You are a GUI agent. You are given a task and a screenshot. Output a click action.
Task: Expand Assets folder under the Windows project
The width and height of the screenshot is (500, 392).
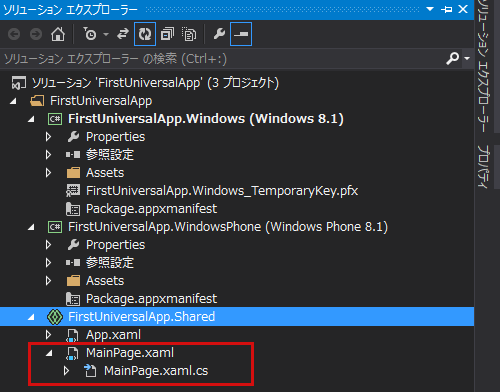(x=48, y=173)
